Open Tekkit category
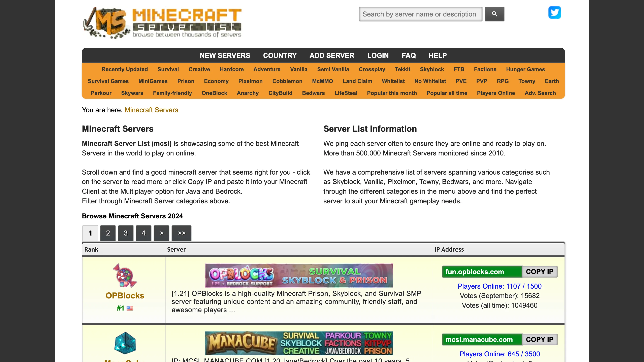644x362 pixels. coord(402,69)
